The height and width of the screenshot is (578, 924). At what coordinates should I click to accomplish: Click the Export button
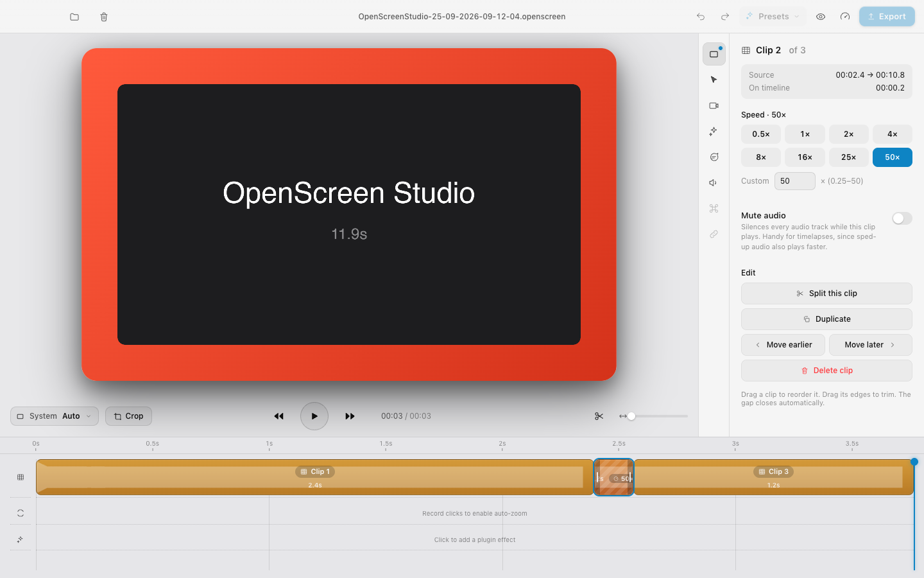887,17
